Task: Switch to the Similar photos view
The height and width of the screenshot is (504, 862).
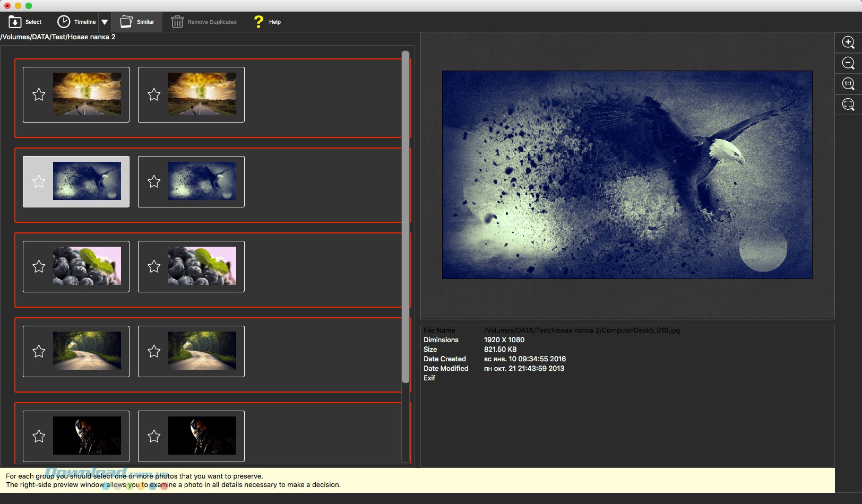Action: tap(137, 22)
